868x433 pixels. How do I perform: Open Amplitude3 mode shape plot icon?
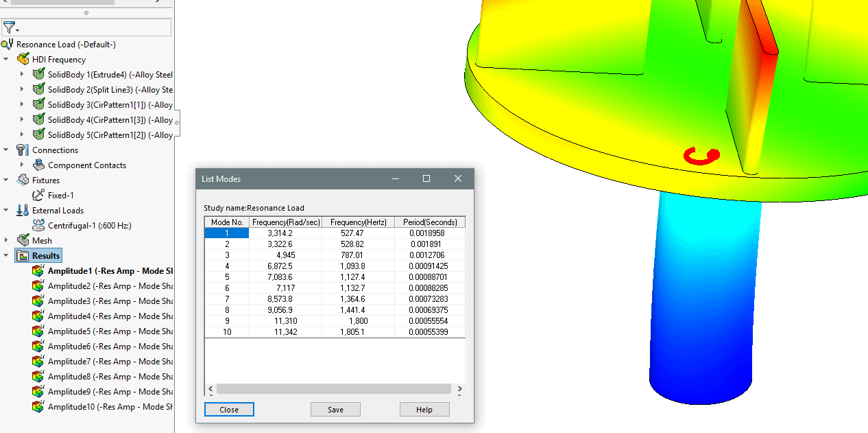[x=39, y=301]
